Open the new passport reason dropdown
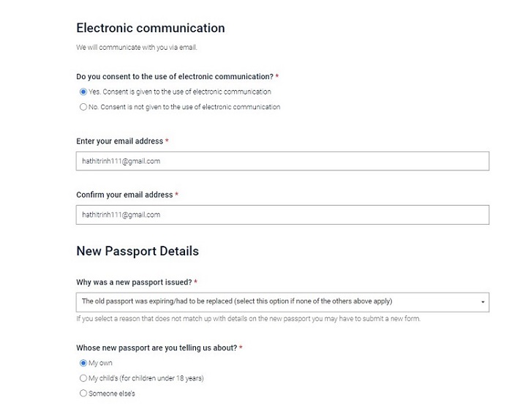 click(278, 301)
